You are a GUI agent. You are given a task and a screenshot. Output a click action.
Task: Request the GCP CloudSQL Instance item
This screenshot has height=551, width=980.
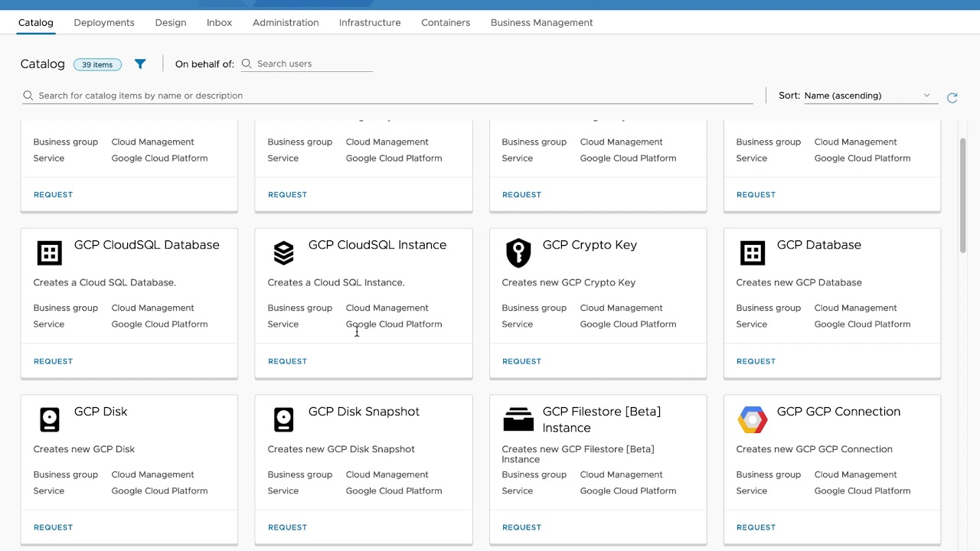[287, 361]
